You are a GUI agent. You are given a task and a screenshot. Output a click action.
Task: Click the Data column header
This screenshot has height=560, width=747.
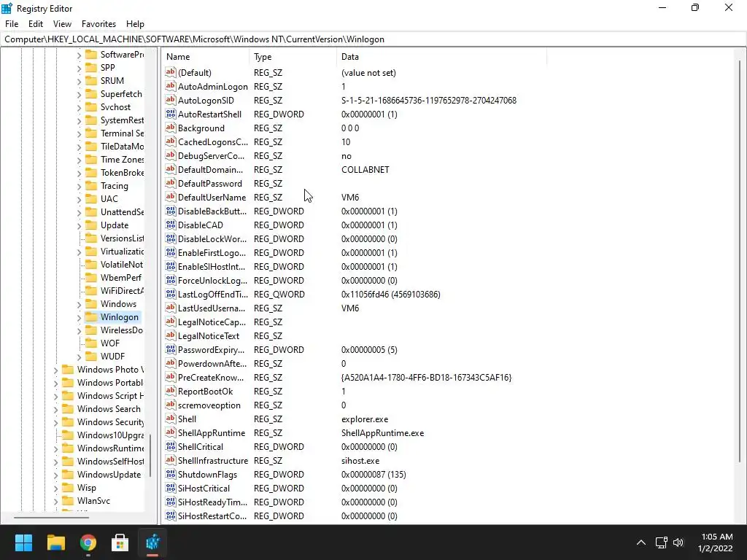click(441, 57)
